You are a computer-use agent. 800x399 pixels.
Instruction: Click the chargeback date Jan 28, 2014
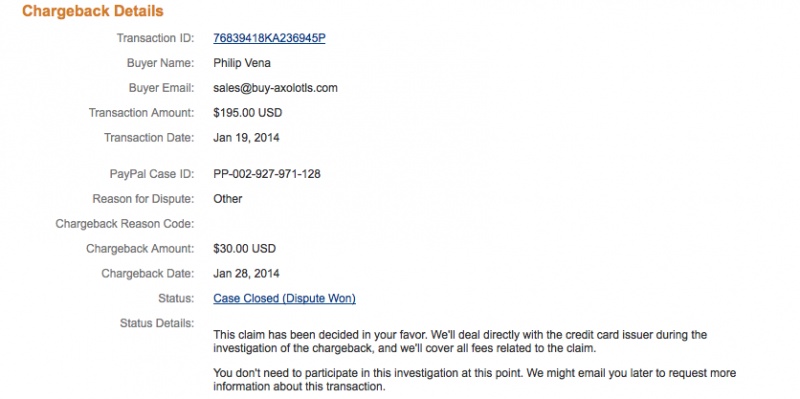point(246,273)
